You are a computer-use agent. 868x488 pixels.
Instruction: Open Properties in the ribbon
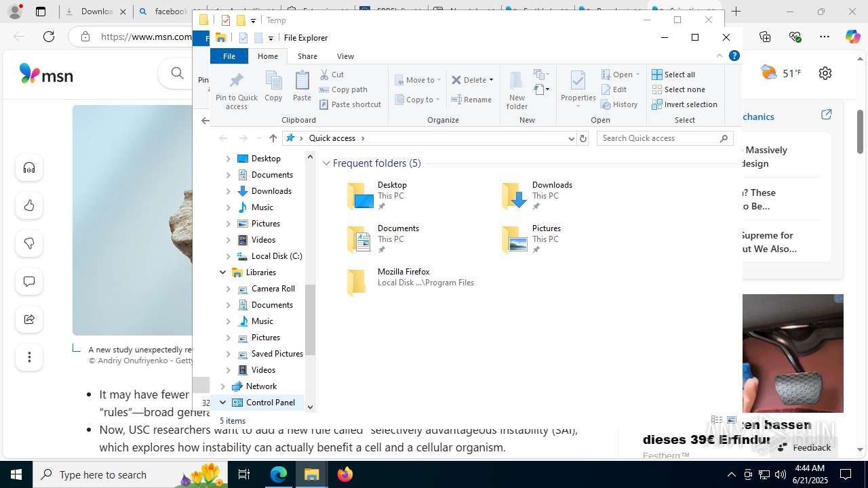(578, 89)
